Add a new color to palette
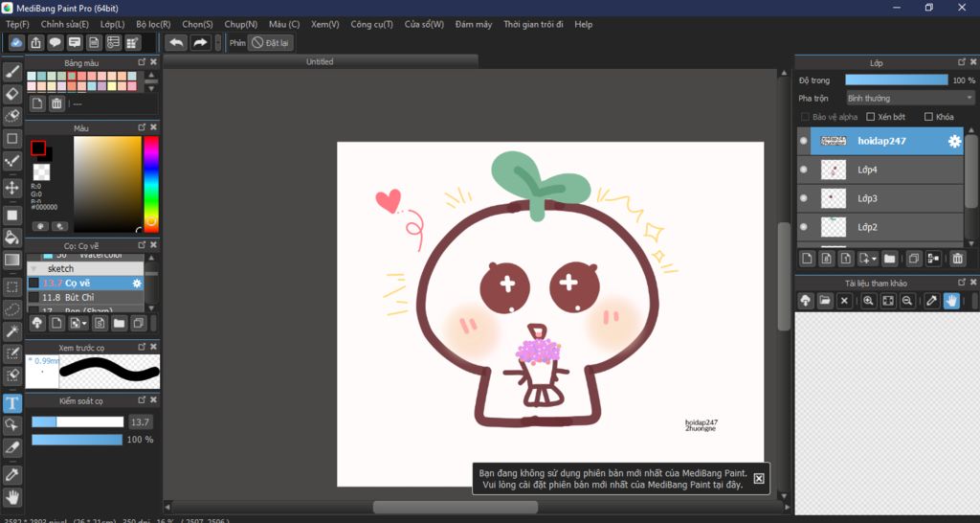Image resolution: width=980 pixels, height=523 pixels. (37, 103)
